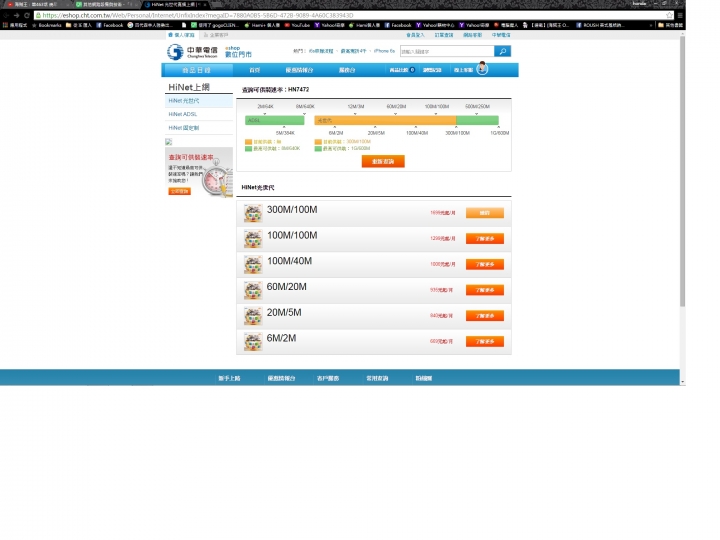Select the active HiNet browser tab

pos(175,4)
